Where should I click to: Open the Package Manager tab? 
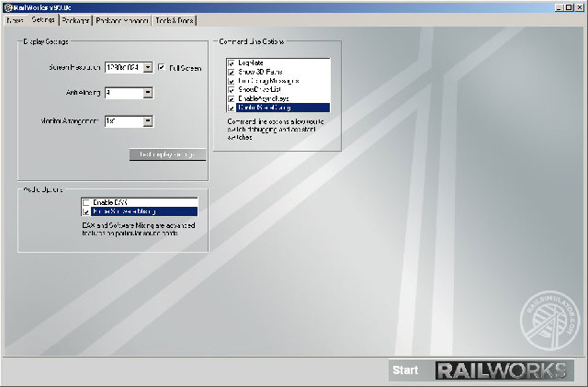pos(121,20)
